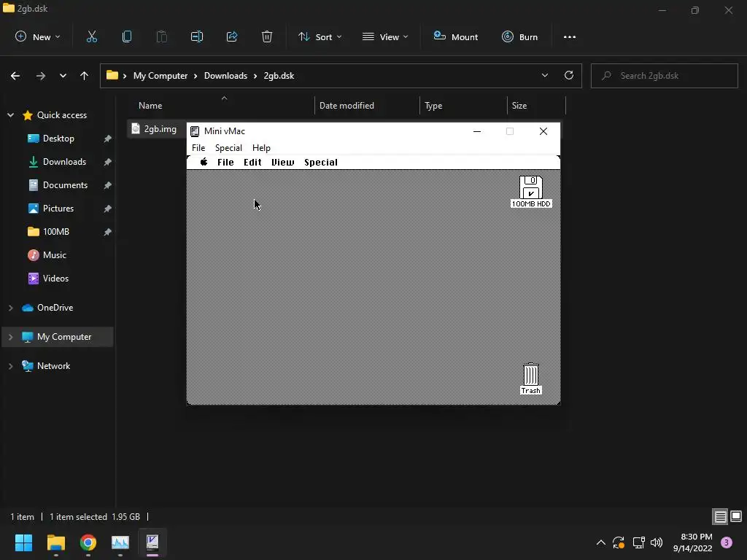Screen dimensions: 747x560
Task: Open Downloads in Quick access
Action: click(x=64, y=162)
